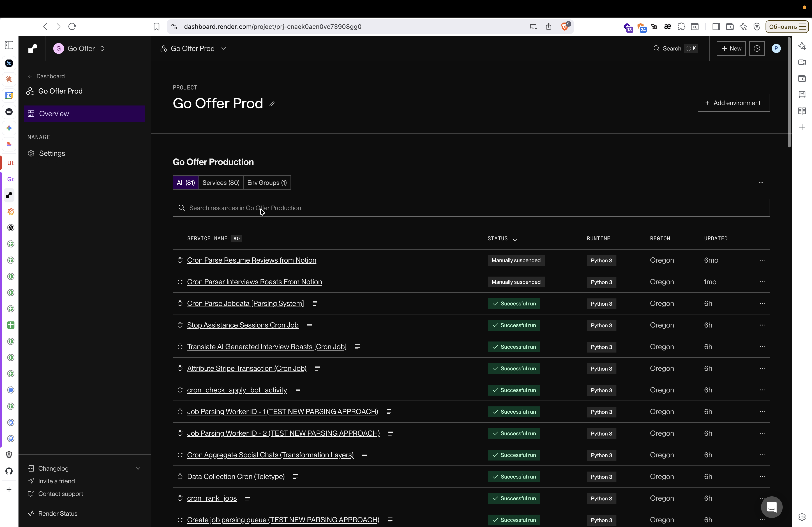Click Manually suspended status of Cron Parse Resume Reviews
Screen dimensions: 812x527
pos(516,260)
